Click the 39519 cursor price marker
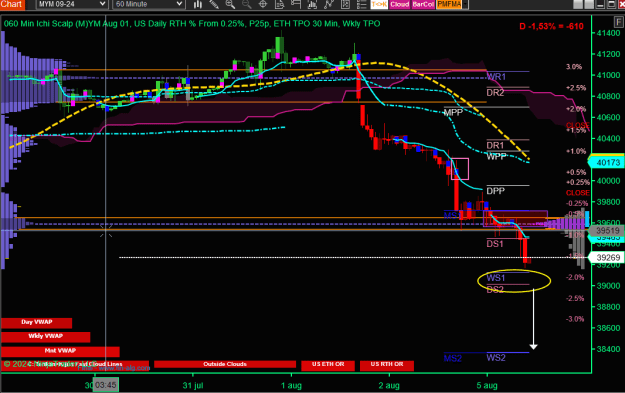The height and width of the screenshot is (393, 625). (x=606, y=230)
